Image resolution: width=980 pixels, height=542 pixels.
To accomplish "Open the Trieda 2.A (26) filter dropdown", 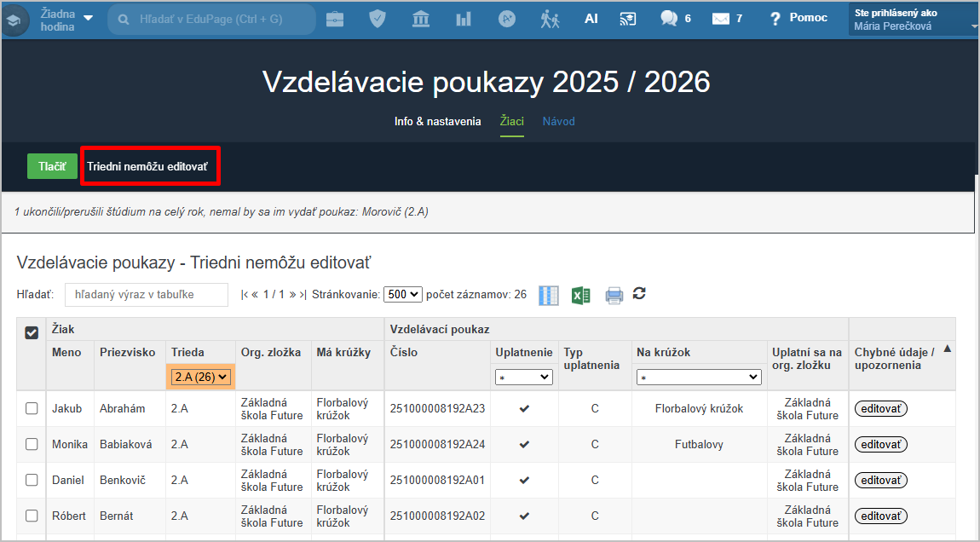I will [x=201, y=377].
